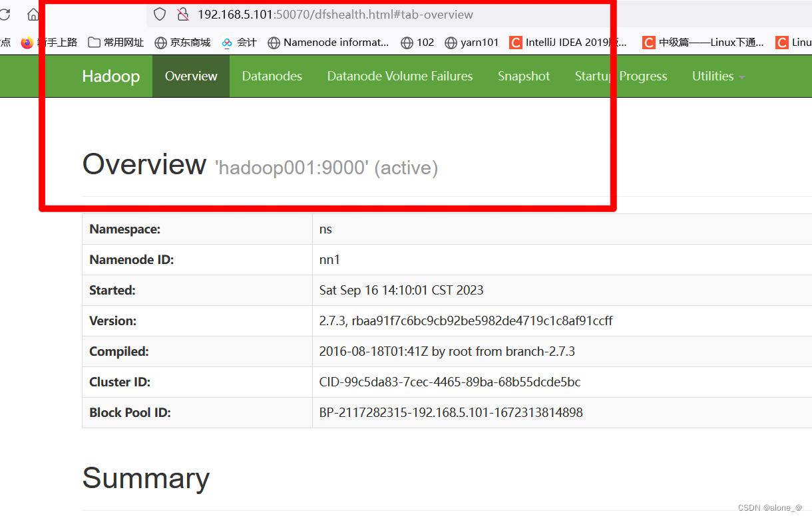Switch to the Datanodes tab
Viewport: 812px width, 518px height.
[272, 76]
